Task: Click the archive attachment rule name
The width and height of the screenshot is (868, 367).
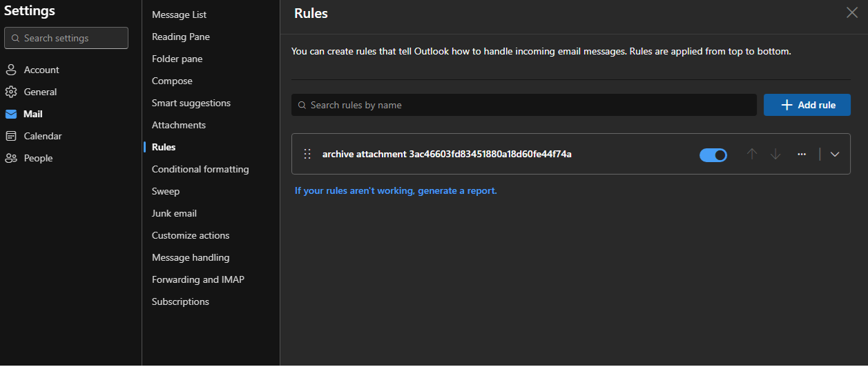Action: click(447, 154)
